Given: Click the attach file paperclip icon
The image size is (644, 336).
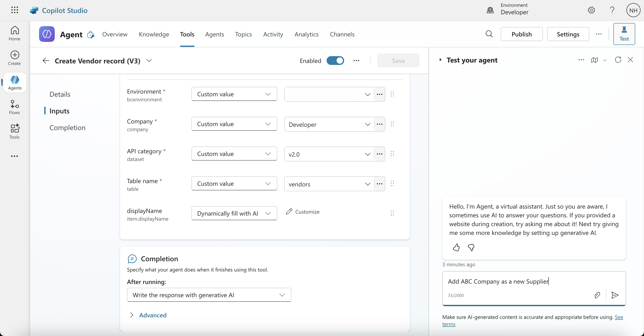Looking at the screenshot, I should (x=597, y=295).
